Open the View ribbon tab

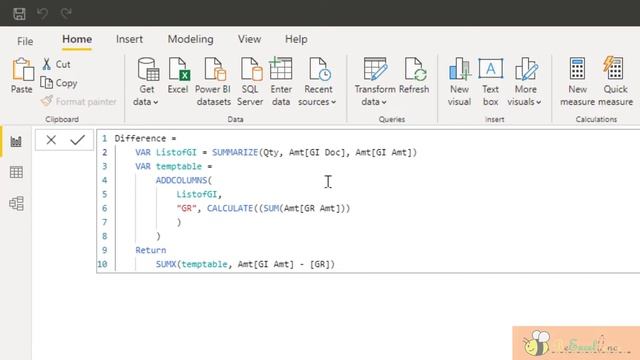[249, 40]
